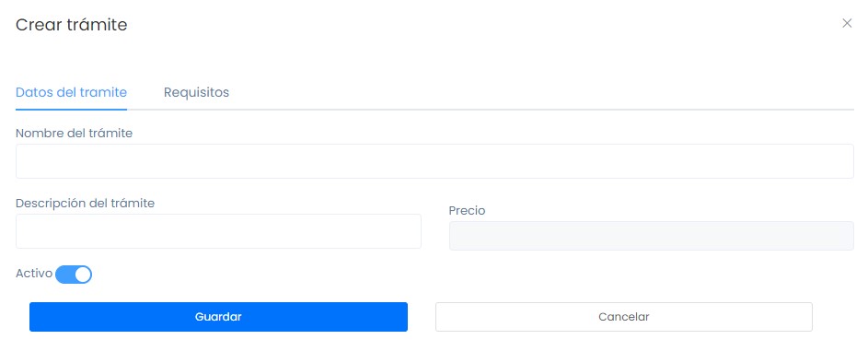Close the Crear trámite dialog
This screenshot has height=351, width=868.
(847, 23)
